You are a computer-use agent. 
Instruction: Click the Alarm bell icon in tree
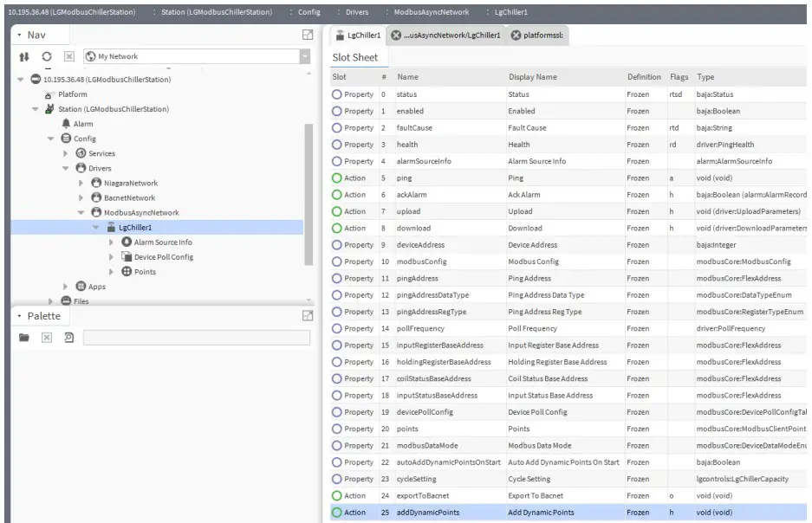click(x=66, y=124)
